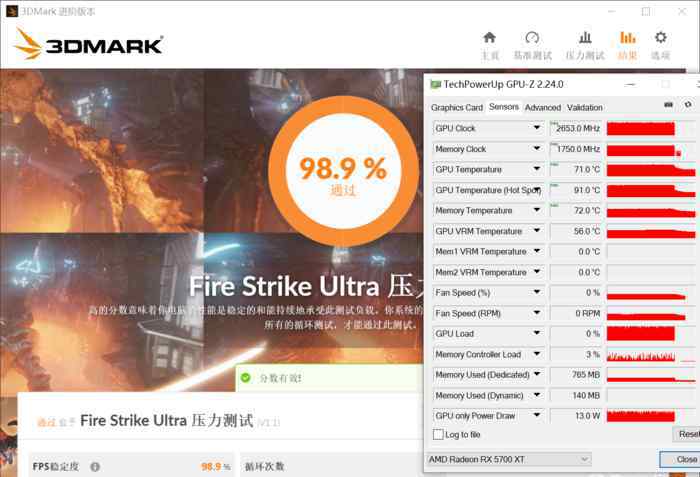Open the 3DMark home icon
The image size is (700, 477).
(x=490, y=38)
